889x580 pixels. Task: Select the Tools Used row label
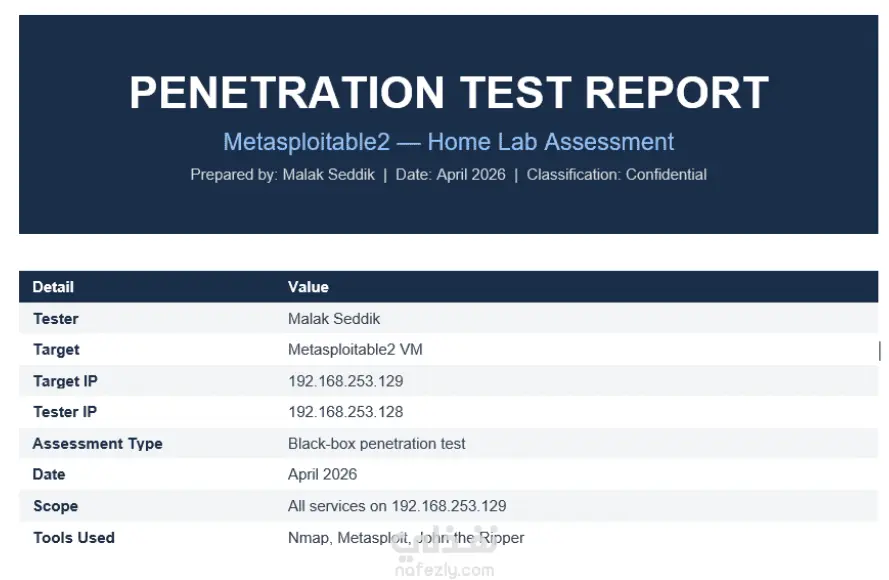coord(74,537)
